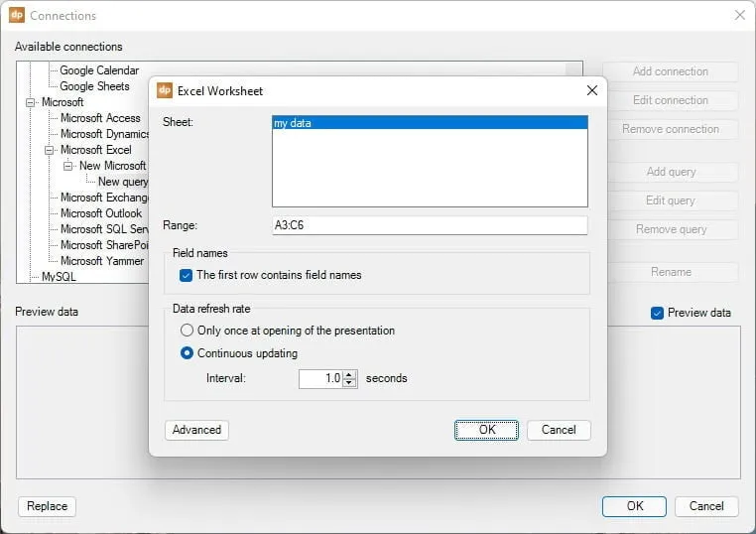Select Google Sheets in connections tree

point(94,86)
